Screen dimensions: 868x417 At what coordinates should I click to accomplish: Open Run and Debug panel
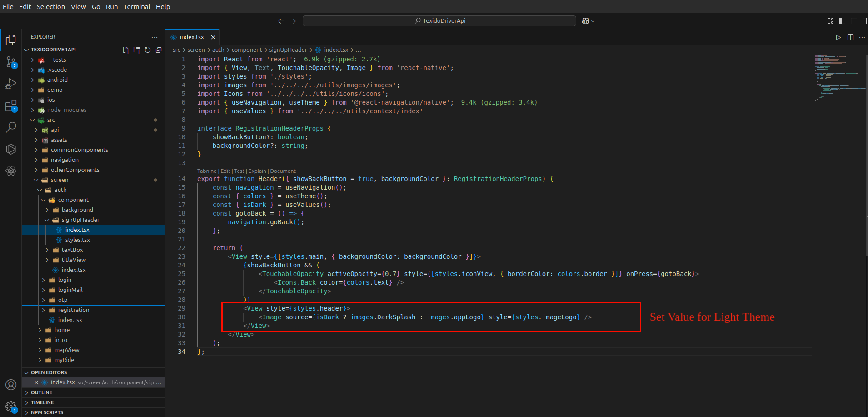11,84
